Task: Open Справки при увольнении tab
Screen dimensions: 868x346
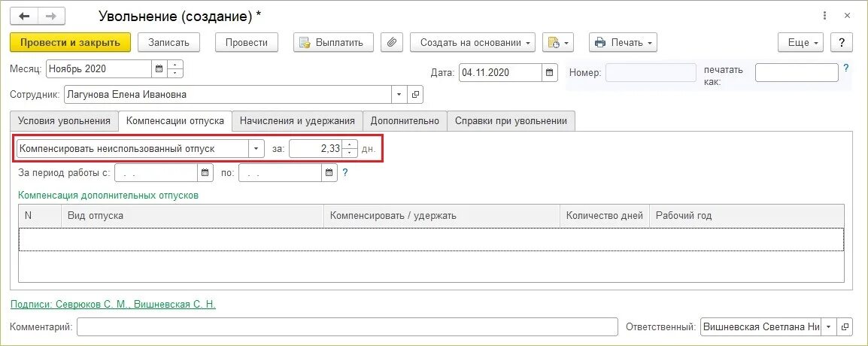Action: tap(511, 120)
